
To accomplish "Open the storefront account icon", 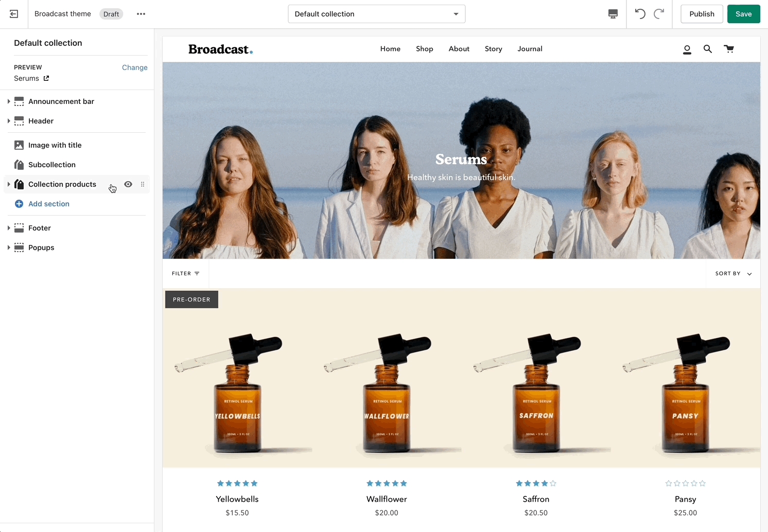I will click(x=687, y=49).
